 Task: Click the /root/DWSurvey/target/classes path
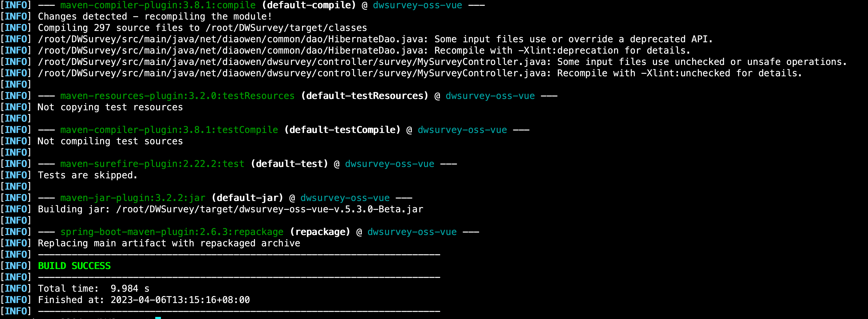point(286,28)
